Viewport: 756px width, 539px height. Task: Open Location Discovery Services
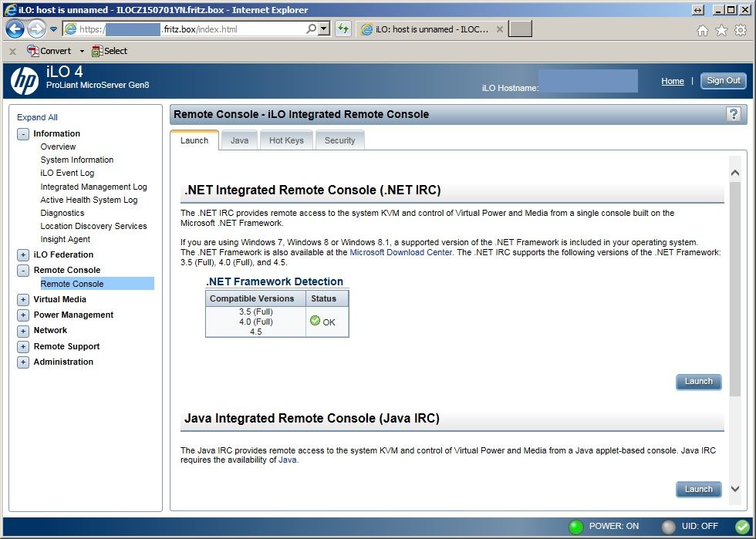[93, 226]
